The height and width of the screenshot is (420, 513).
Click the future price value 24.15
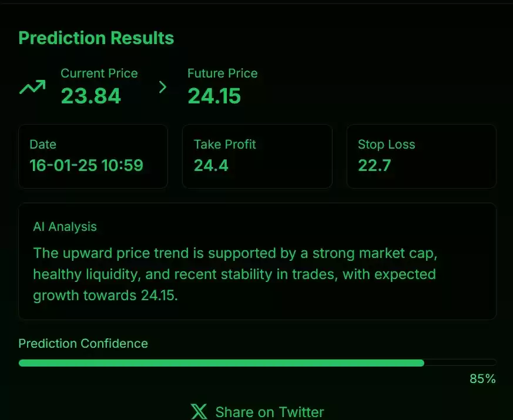[214, 96]
